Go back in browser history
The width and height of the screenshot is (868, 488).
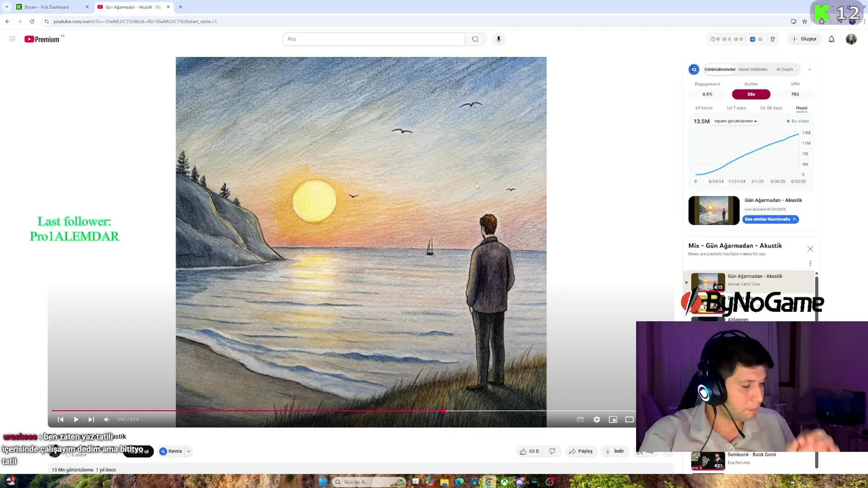tap(7, 22)
